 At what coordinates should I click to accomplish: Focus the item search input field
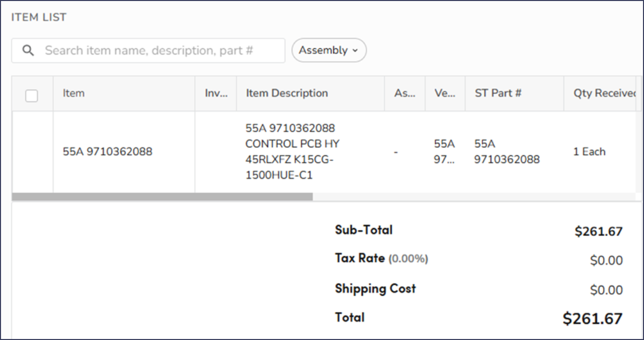pos(148,51)
